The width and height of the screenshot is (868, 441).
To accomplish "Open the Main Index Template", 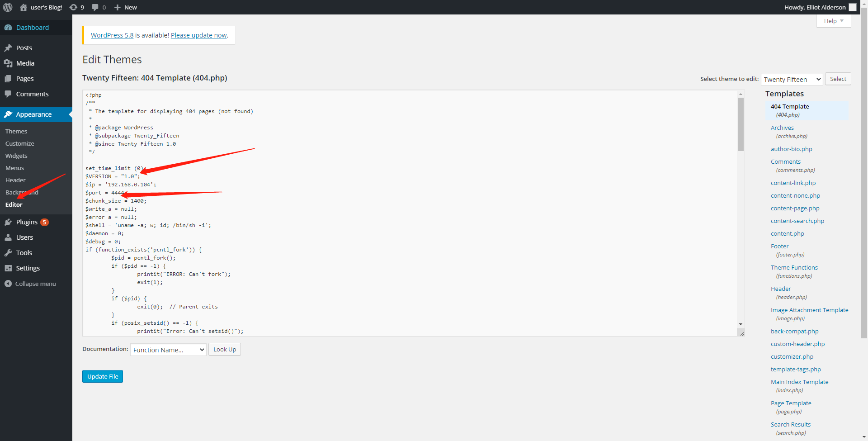I will (800, 382).
